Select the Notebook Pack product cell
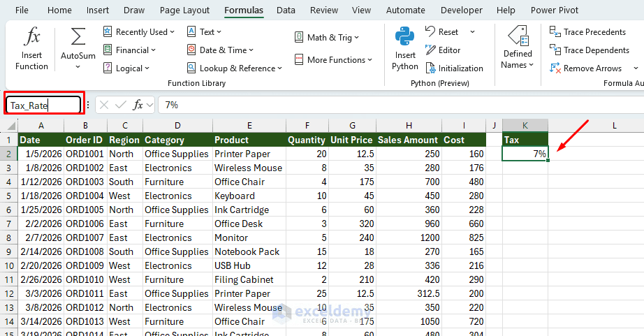The image size is (644, 336). click(249, 251)
